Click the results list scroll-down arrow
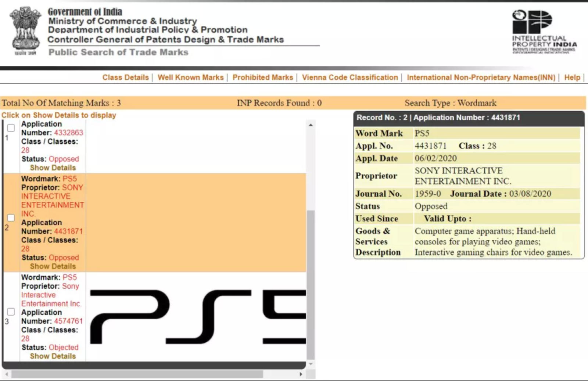Viewport: 588px width, 381px height. (311, 364)
